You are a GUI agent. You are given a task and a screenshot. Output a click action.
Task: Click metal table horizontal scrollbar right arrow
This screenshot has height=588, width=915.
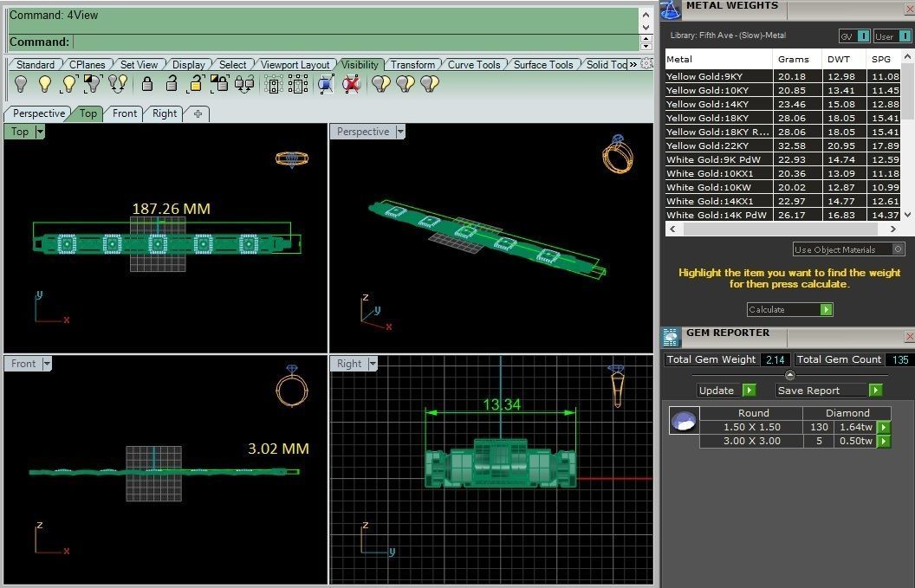click(893, 229)
